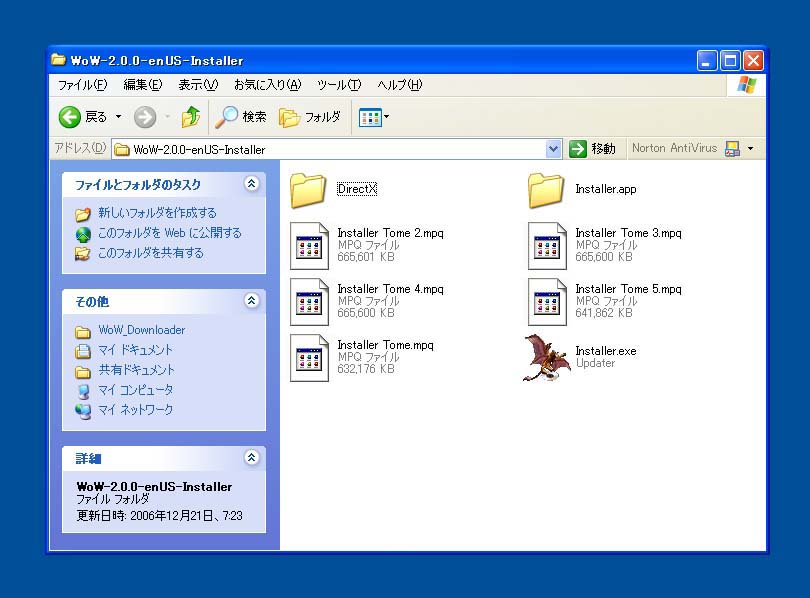Click the Installer Tome 3.mpq file name
This screenshot has height=598, width=810.
point(629,233)
